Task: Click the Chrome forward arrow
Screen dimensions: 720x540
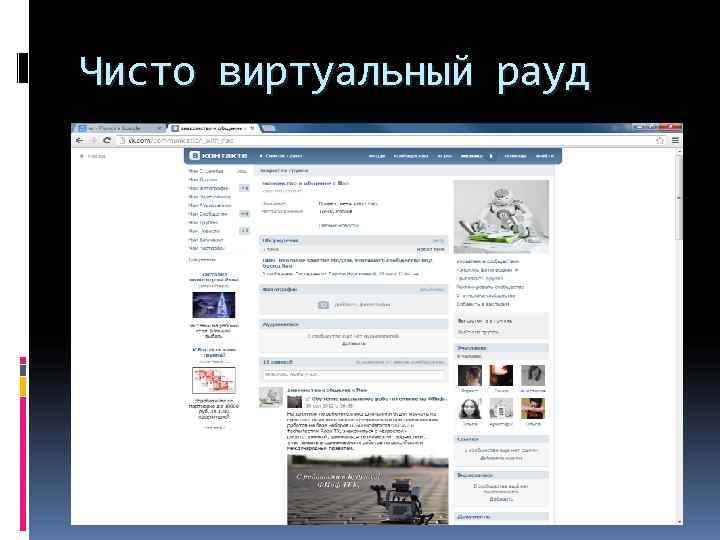Action: [93, 141]
